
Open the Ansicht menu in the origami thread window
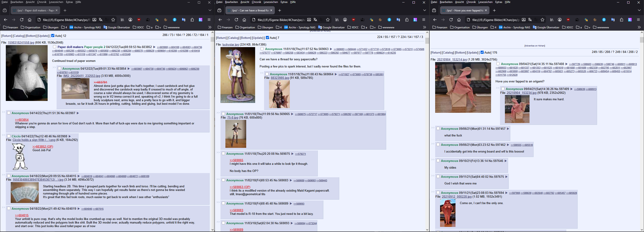[460, 2]
